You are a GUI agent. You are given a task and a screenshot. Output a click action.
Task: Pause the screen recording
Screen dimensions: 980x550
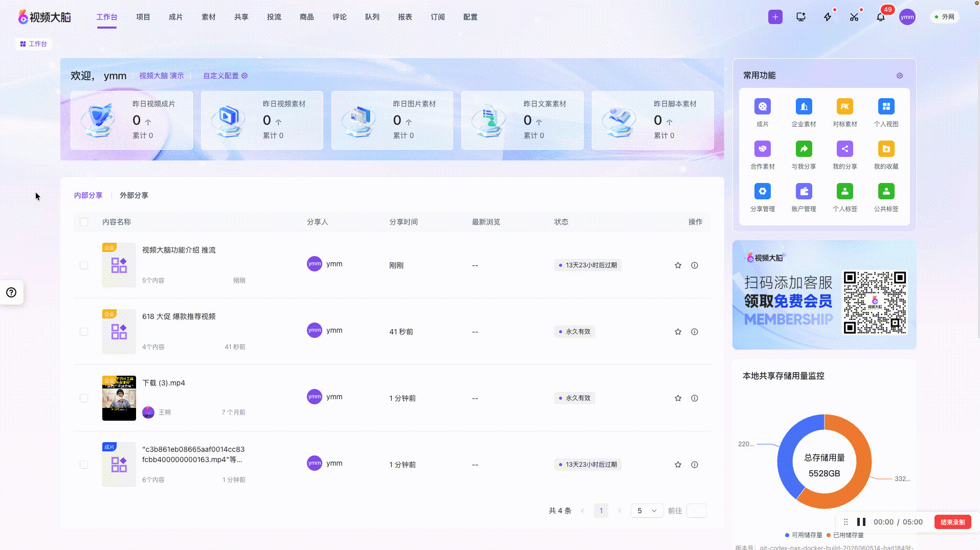click(861, 522)
